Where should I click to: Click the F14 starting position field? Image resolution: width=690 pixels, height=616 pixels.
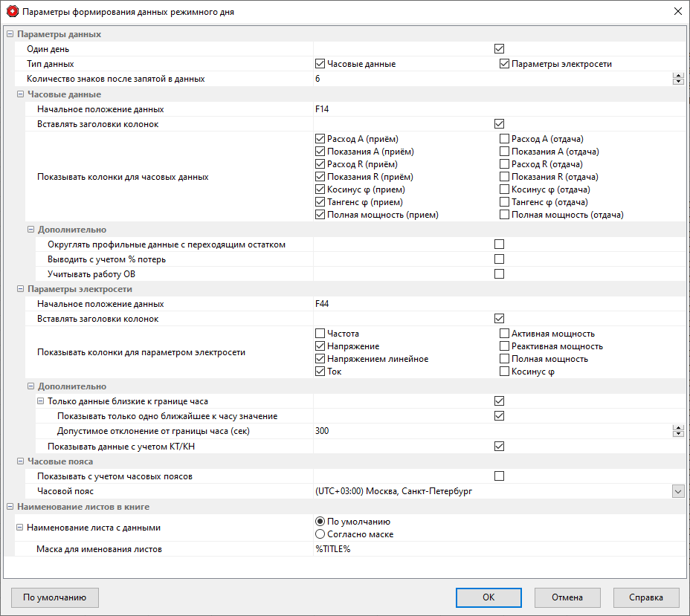click(x=491, y=109)
